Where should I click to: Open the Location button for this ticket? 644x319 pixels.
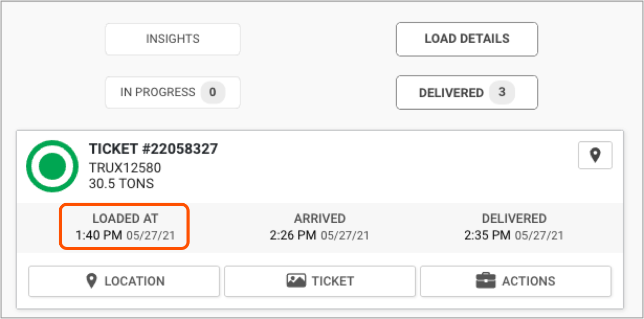pos(124,281)
